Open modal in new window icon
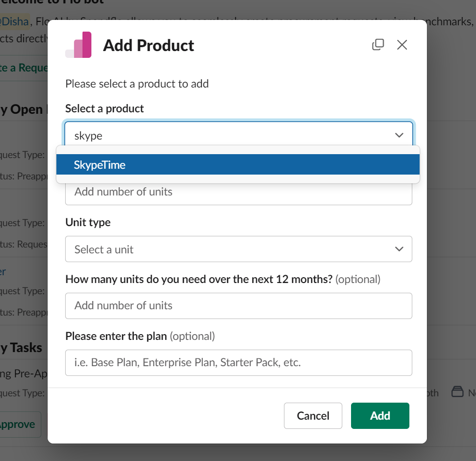 pyautogui.click(x=378, y=45)
